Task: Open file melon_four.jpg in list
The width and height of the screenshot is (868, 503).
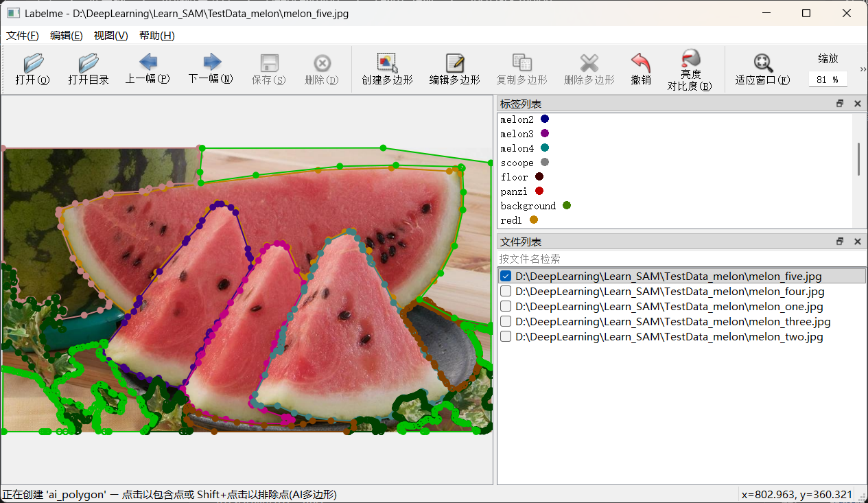Action: click(x=670, y=291)
